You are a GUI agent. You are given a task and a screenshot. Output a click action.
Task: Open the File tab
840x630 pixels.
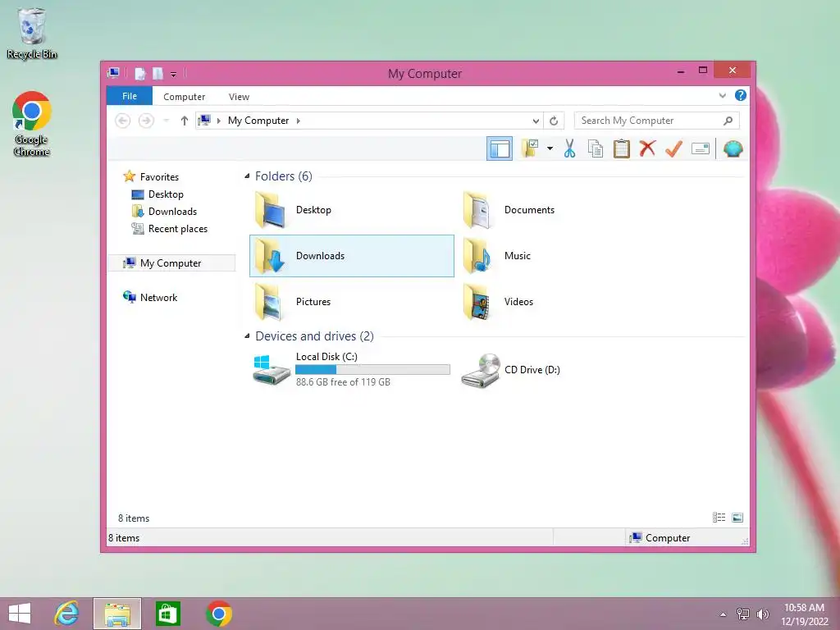[130, 96]
